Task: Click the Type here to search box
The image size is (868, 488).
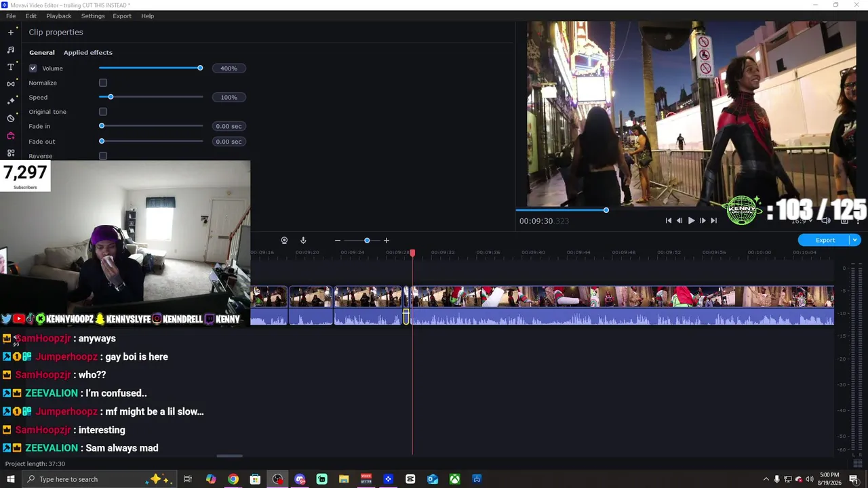Action: [x=100, y=479]
